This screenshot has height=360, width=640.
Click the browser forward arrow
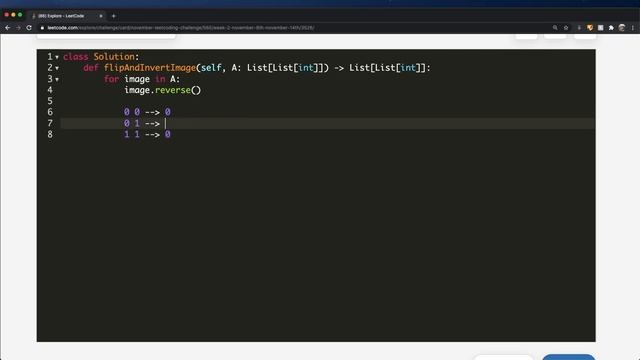pyautogui.click(x=18, y=28)
